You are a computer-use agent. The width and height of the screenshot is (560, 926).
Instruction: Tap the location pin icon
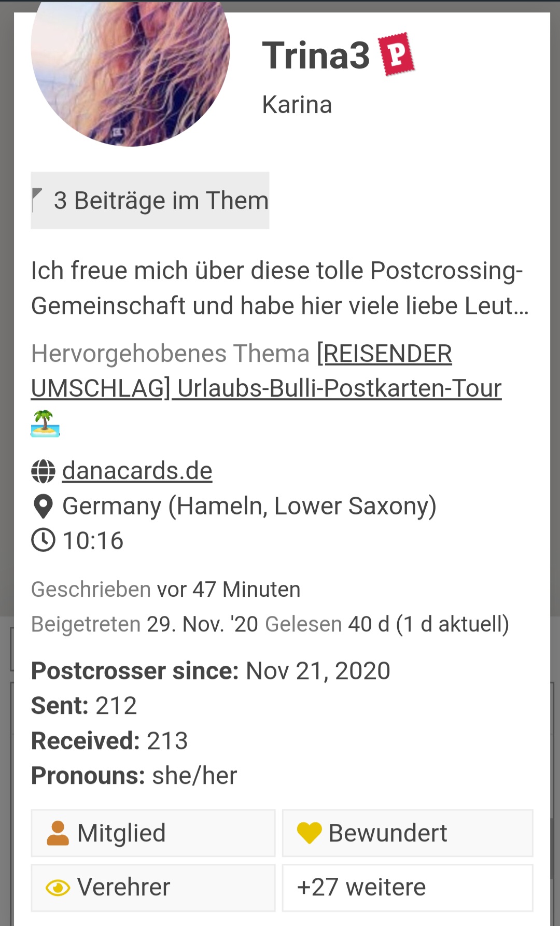43,507
